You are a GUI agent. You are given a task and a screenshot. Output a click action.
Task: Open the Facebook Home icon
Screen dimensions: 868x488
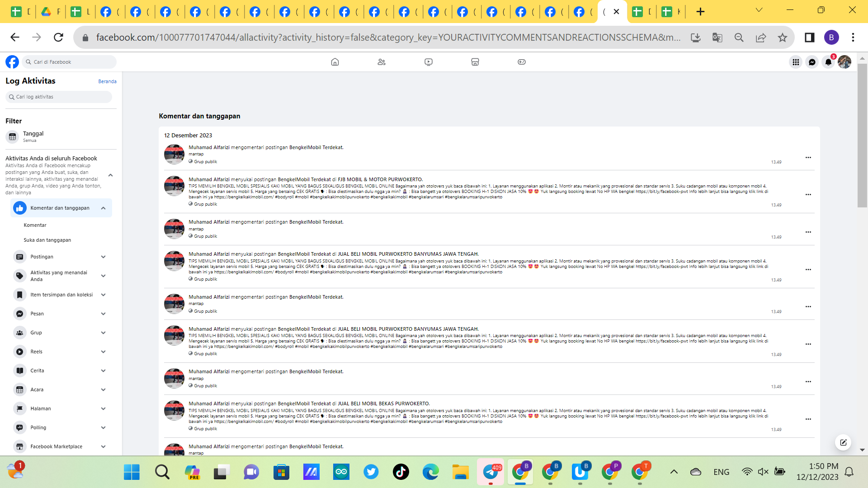point(335,62)
